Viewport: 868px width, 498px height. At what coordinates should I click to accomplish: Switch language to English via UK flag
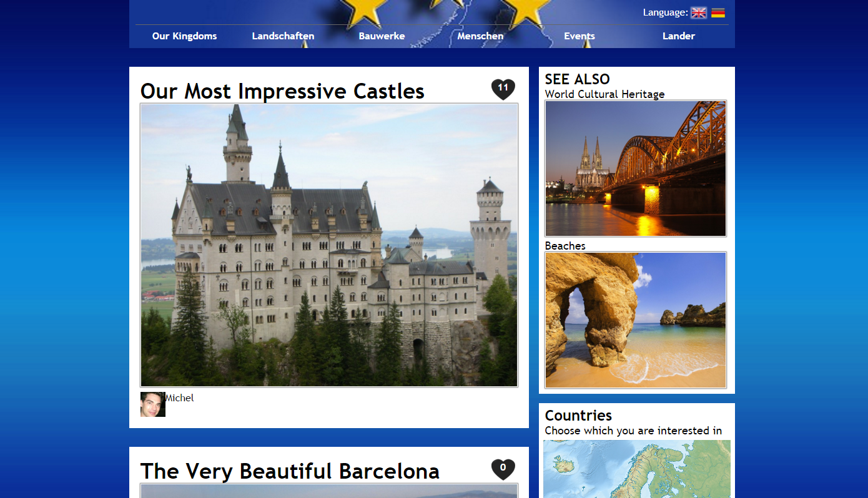click(698, 12)
